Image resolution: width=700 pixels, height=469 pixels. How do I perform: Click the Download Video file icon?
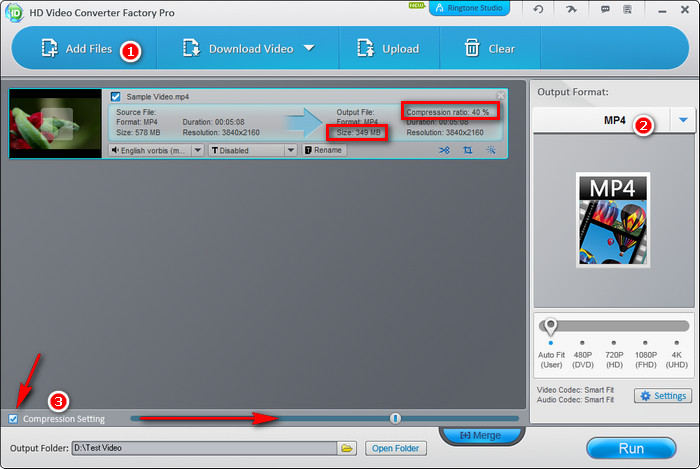192,48
